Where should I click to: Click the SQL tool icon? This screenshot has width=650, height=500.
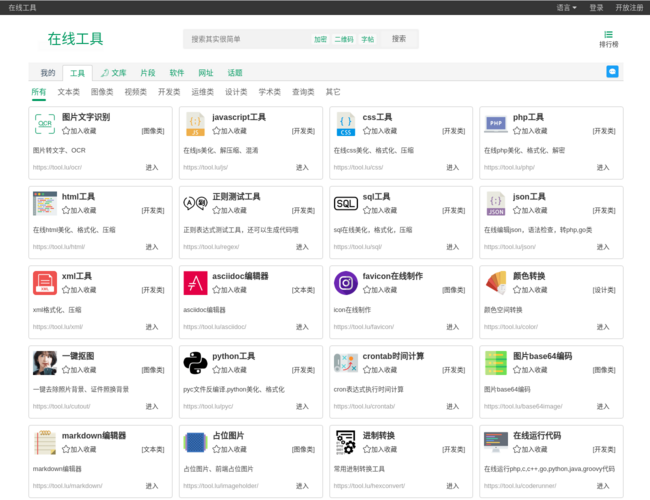click(346, 204)
